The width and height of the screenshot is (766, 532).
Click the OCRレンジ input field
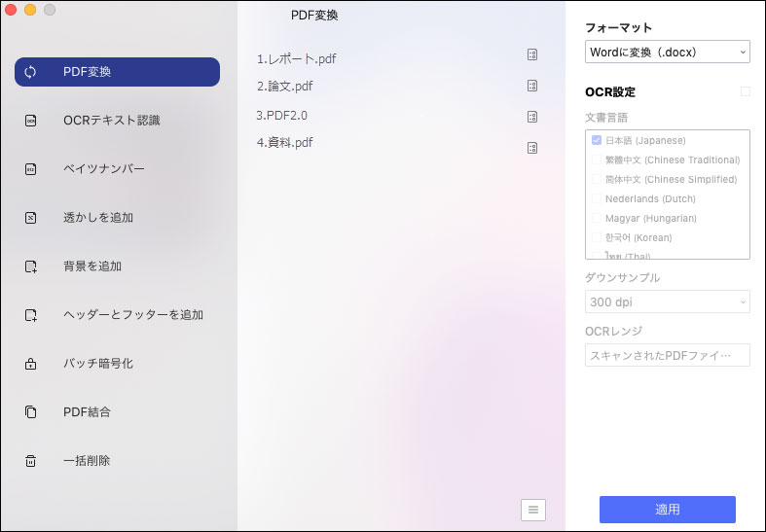pos(668,355)
